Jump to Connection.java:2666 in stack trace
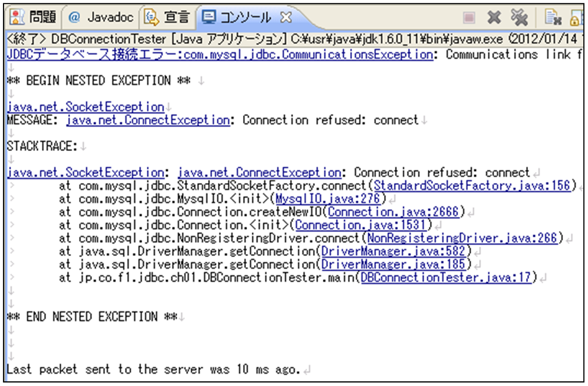The height and width of the screenshot is (386, 588). tap(393, 212)
